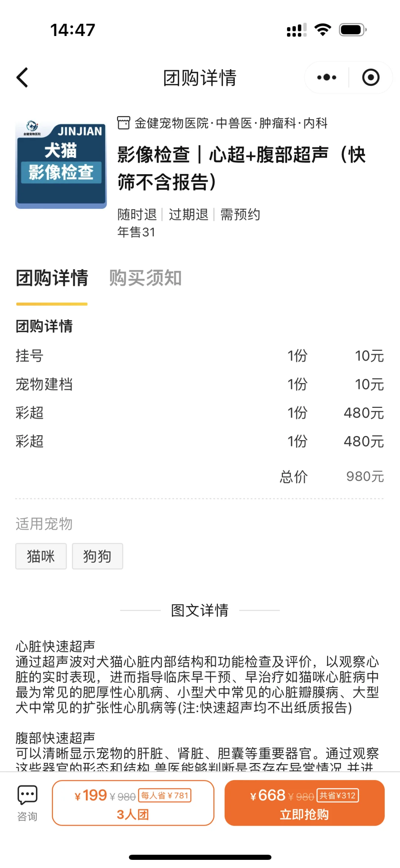Tap the mini-program close circle icon

[371, 77]
